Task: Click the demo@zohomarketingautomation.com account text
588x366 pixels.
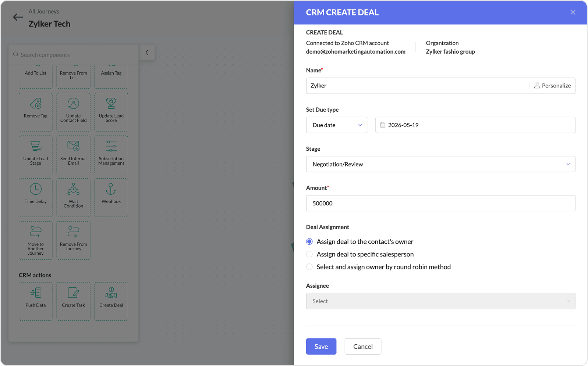Action: (356, 51)
